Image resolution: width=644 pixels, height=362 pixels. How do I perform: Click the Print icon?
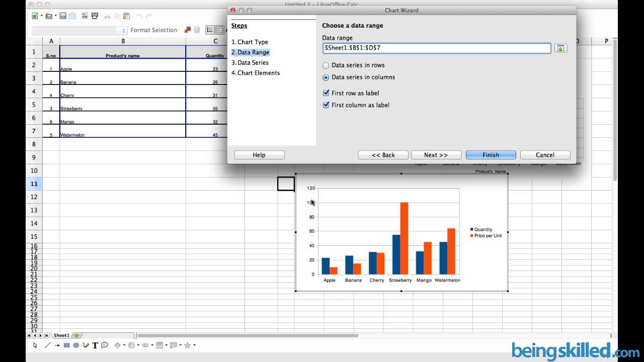(95, 16)
